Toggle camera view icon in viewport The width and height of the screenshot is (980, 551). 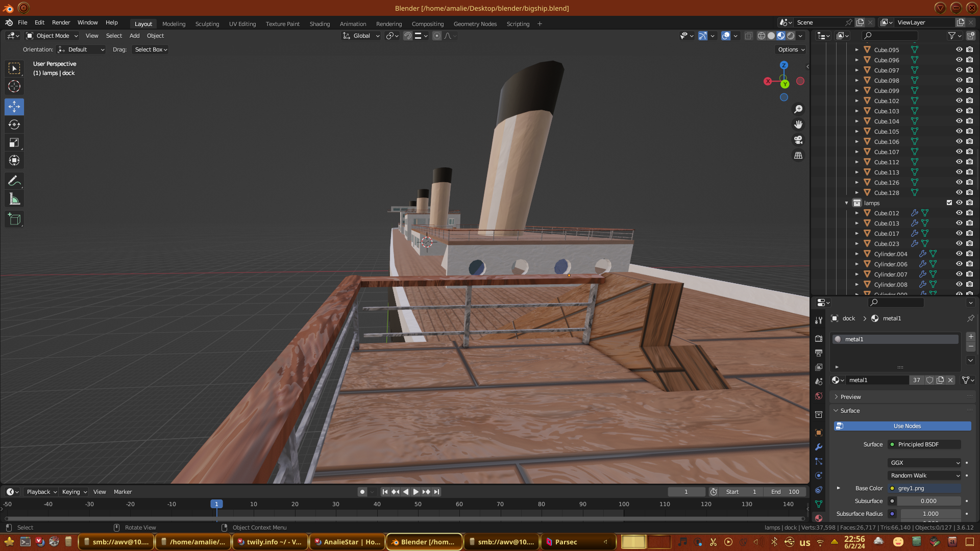(798, 140)
